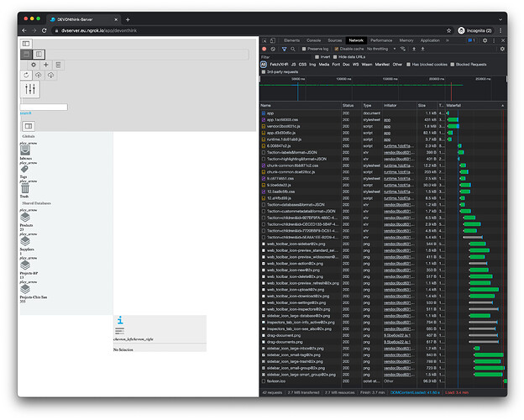Click the plus icon to add item
The width and height of the screenshot is (524, 420).
click(x=45, y=65)
